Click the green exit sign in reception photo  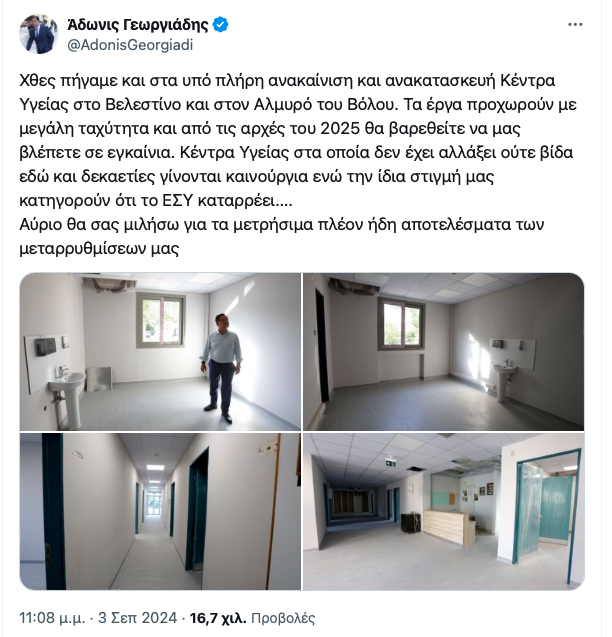[x=391, y=462]
